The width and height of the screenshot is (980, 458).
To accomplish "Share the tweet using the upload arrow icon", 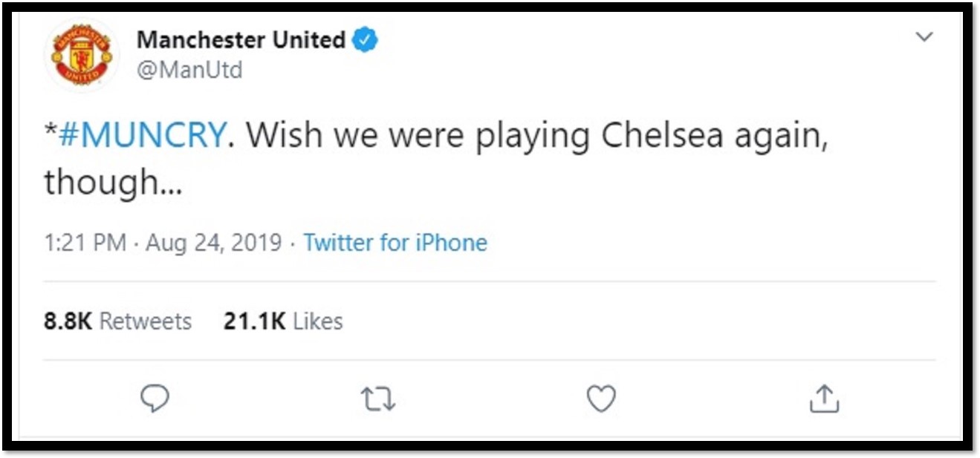I will [824, 399].
